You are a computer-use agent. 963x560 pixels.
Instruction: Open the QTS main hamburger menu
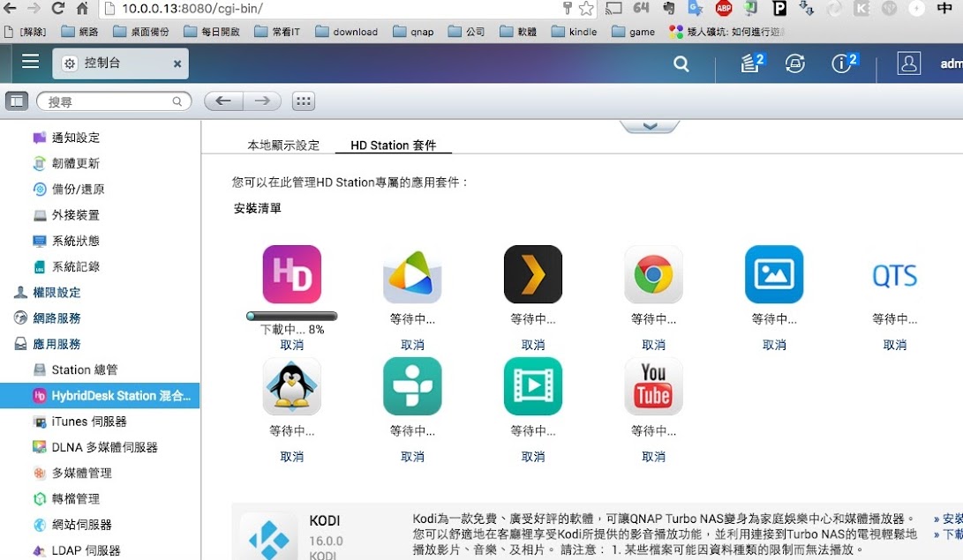point(30,62)
